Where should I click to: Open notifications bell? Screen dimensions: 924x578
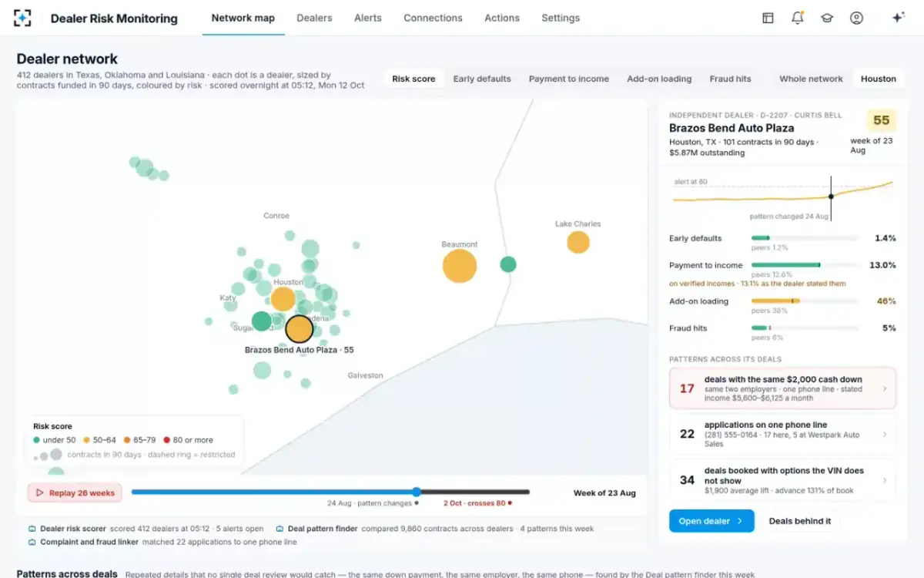point(798,18)
